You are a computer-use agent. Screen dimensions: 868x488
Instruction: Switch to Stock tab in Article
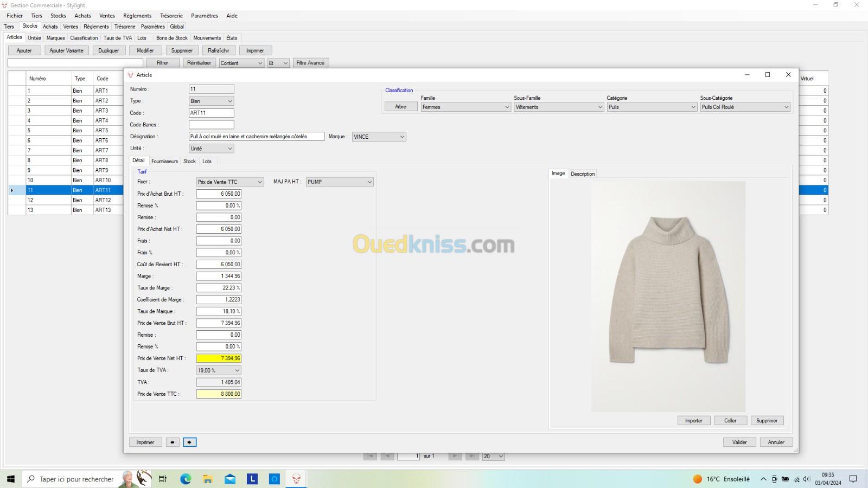pyautogui.click(x=189, y=161)
